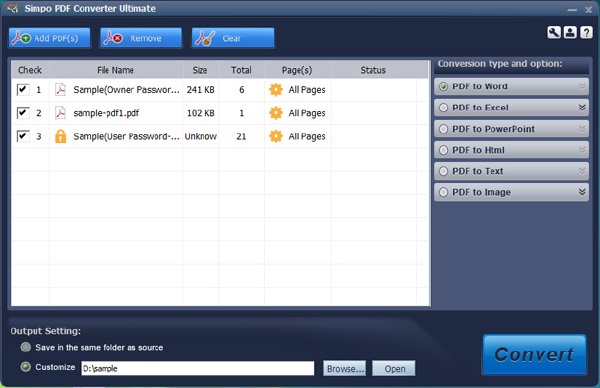Screen dimensions: 600x388
Task: Click the user account icon
Action: click(x=570, y=33)
